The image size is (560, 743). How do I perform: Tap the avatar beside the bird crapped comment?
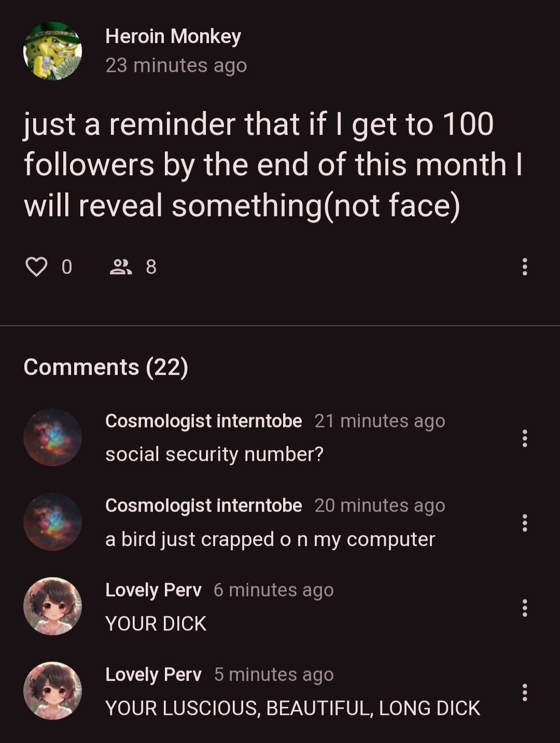[52, 522]
